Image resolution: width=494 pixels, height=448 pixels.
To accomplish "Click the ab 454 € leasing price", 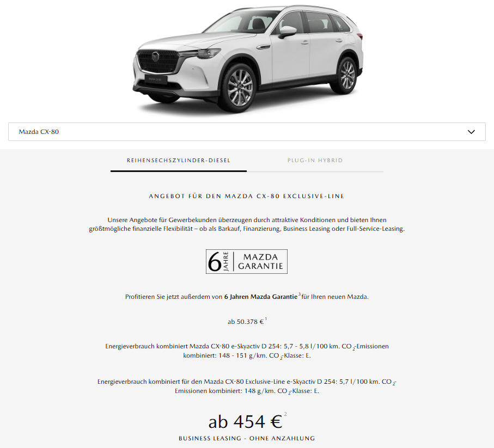I will [245, 422].
